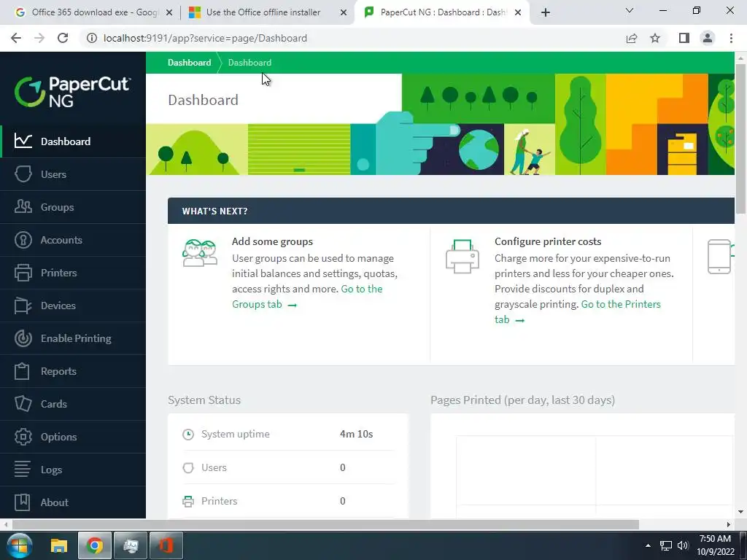Image resolution: width=747 pixels, height=560 pixels.
Task: Click the Enable Printing icon
Action: [x=23, y=338]
